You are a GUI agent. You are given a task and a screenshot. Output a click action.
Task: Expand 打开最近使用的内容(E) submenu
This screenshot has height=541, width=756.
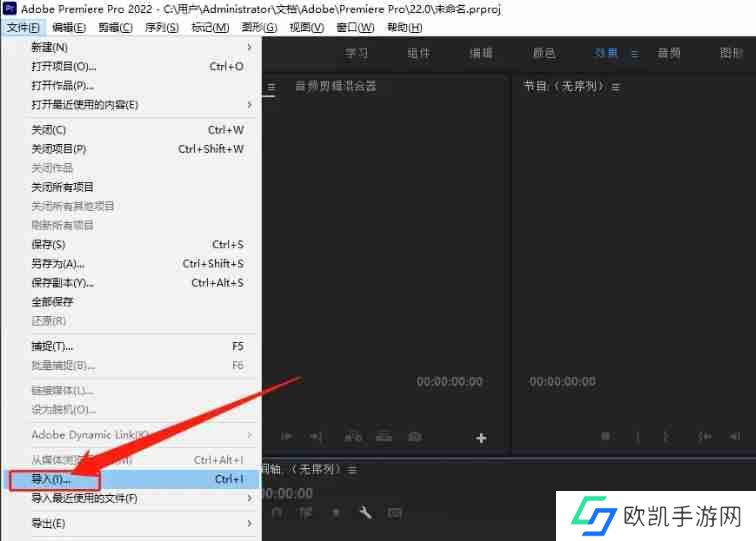tap(249, 105)
